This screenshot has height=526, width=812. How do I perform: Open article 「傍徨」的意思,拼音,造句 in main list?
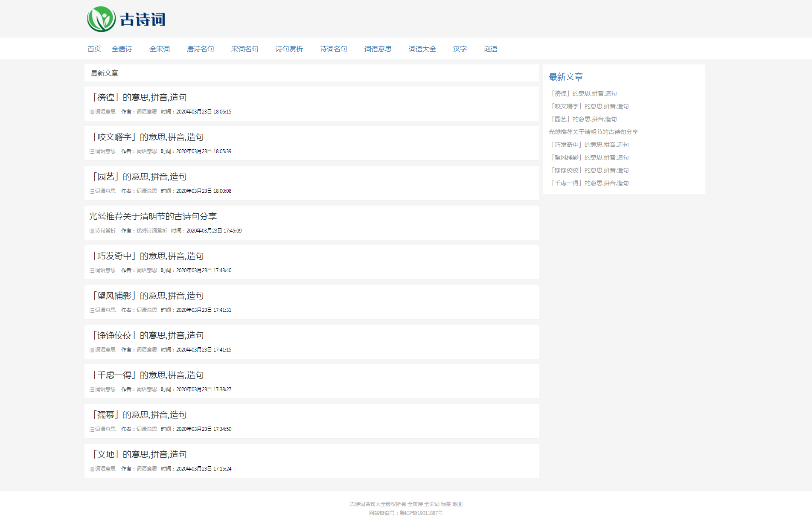pyautogui.click(x=138, y=97)
